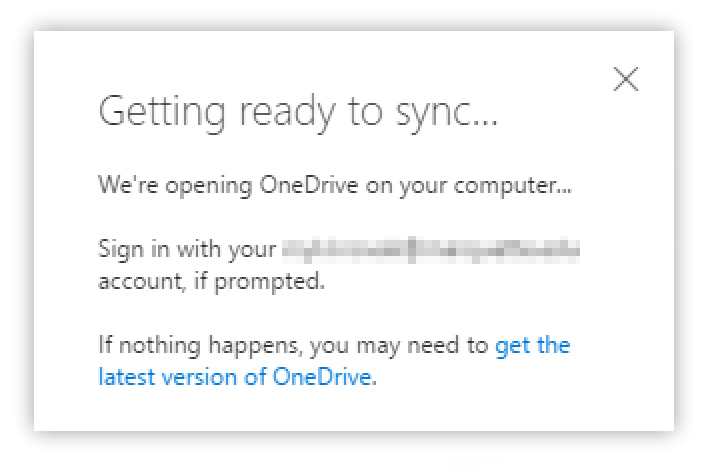Click the "Sign in with your" text
Viewport: 708px width, 472px height.
click(186, 249)
